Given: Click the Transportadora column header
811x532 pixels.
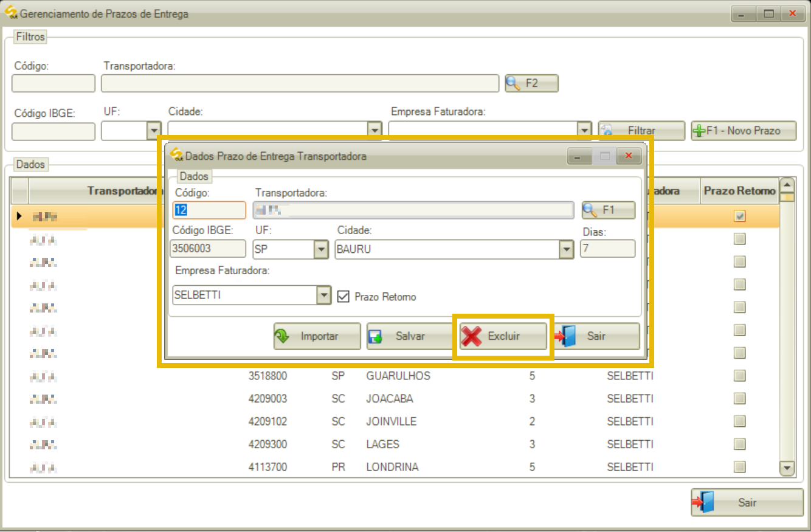Looking at the screenshot, I should (x=126, y=191).
